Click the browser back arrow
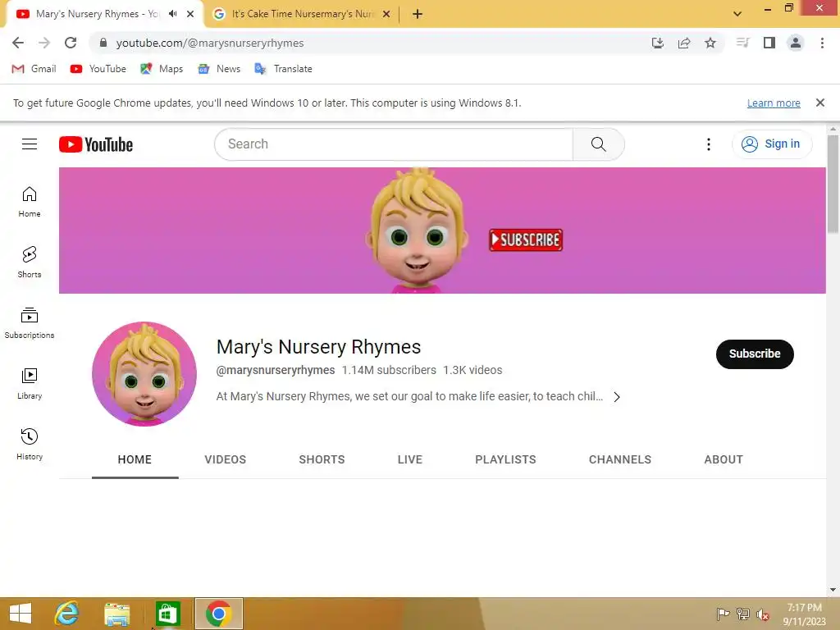This screenshot has width=840, height=630. click(18, 43)
